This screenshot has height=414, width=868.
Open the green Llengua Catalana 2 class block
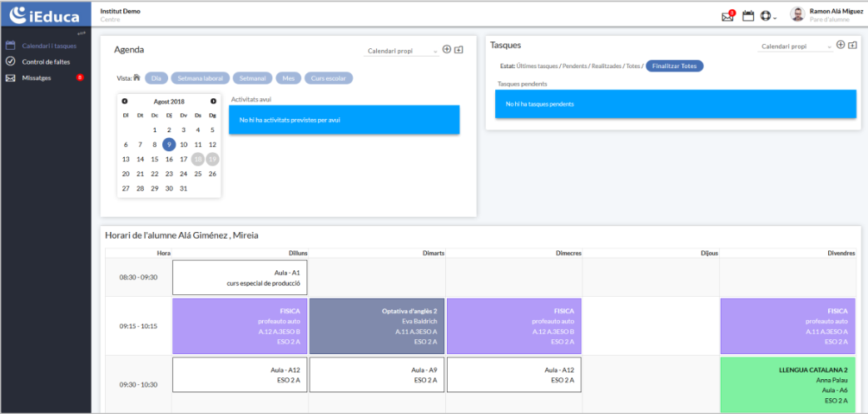click(x=787, y=383)
